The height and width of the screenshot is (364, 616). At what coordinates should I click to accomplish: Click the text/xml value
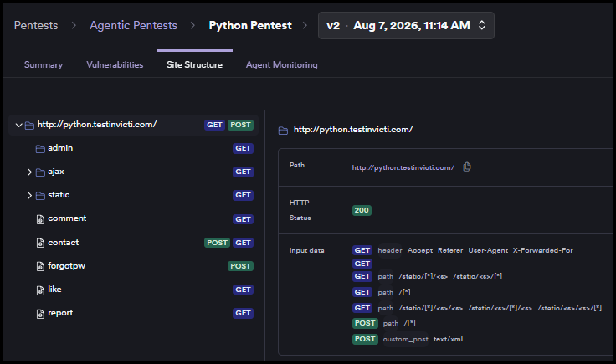448,339
